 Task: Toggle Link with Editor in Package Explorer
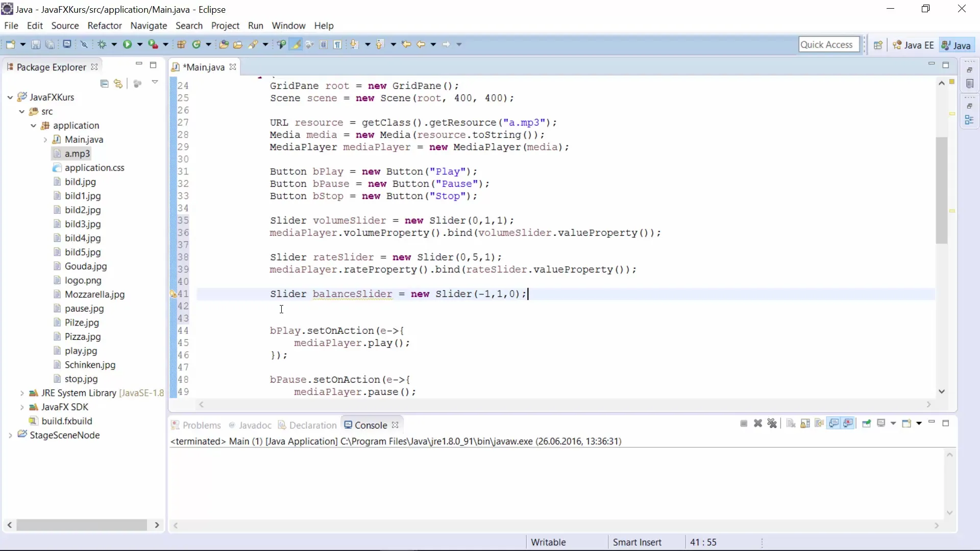(118, 84)
